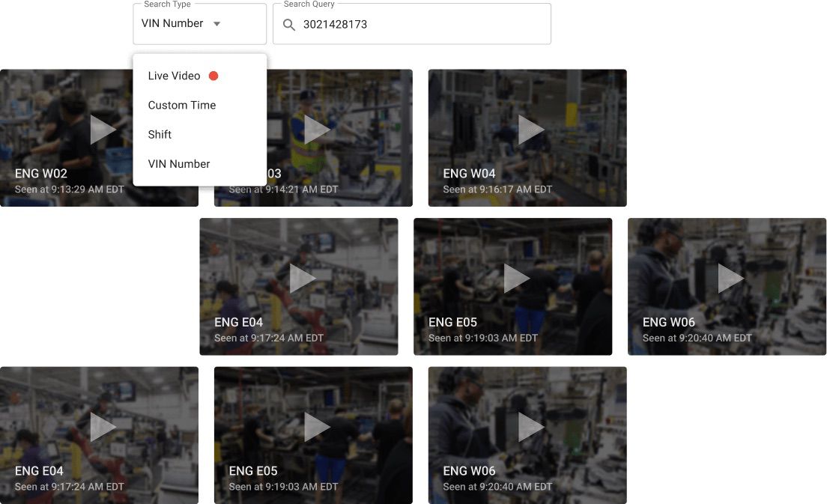Play the bottom-row ENG W06 video
The image size is (827, 504).
click(x=531, y=427)
